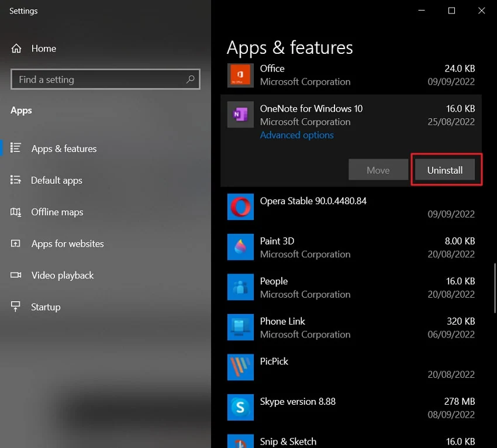The image size is (497, 448).
Task: Go to Settings Home
Action: [x=43, y=49]
